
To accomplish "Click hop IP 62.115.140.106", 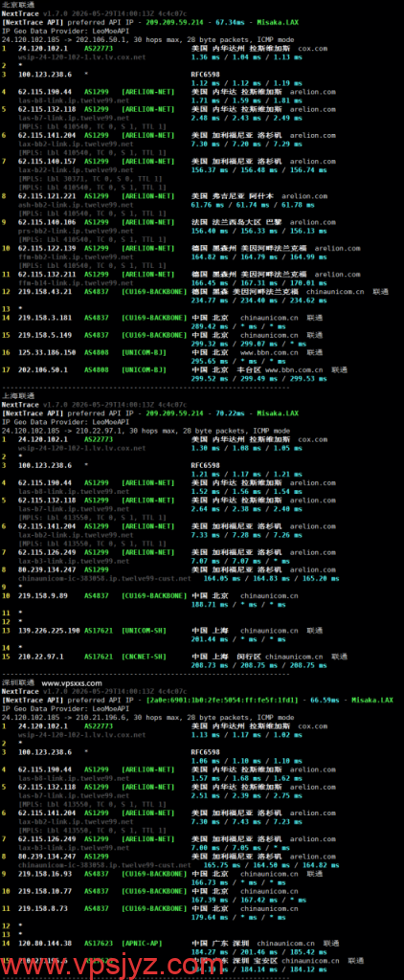I will click(48, 222).
